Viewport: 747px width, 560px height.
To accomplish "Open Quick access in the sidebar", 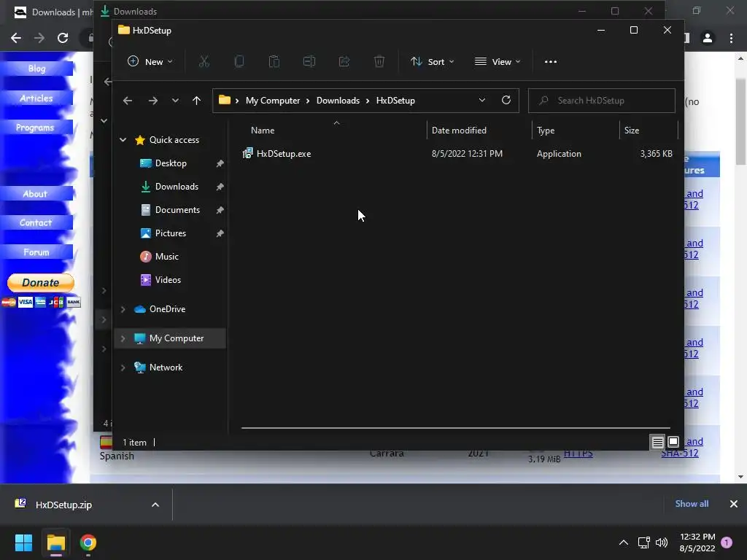I will tap(174, 140).
